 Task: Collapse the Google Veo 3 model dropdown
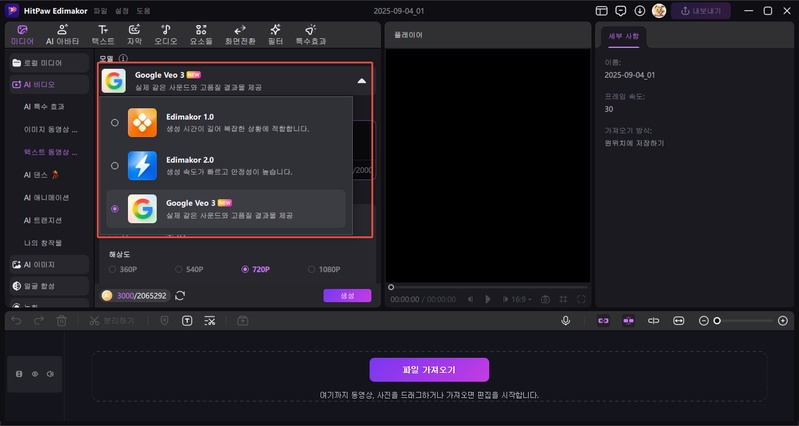pos(361,81)
